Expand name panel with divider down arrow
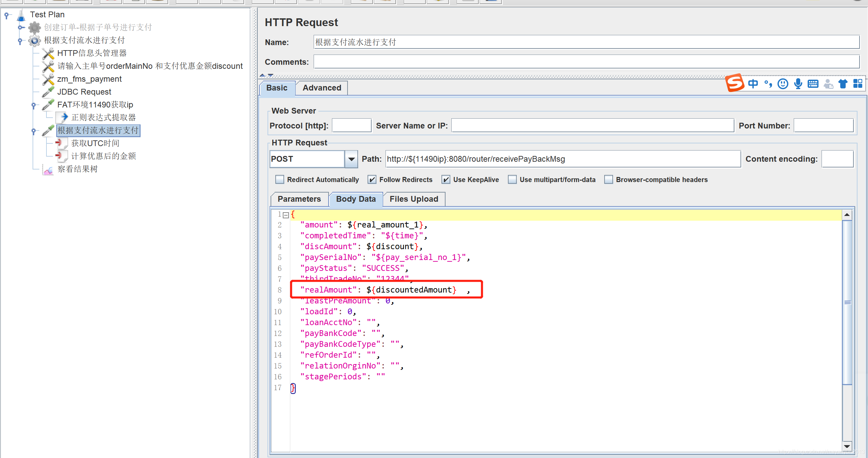Image resolution: width=868 pixels, height=458 pixels. 271,75
